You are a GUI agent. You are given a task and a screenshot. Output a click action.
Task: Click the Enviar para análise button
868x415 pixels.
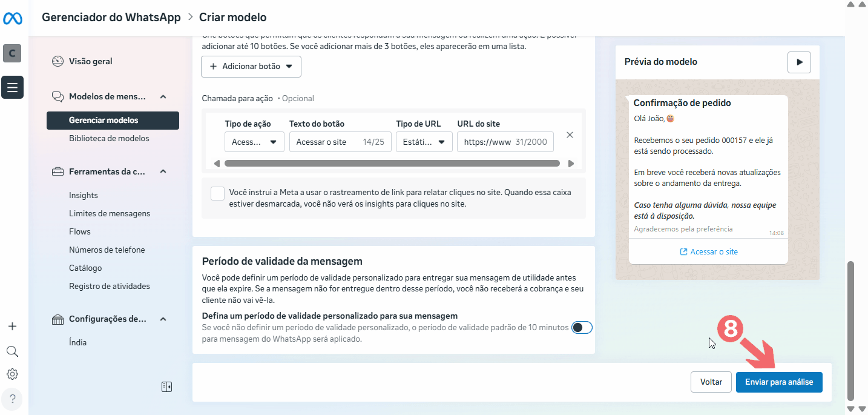pos(778,382)
